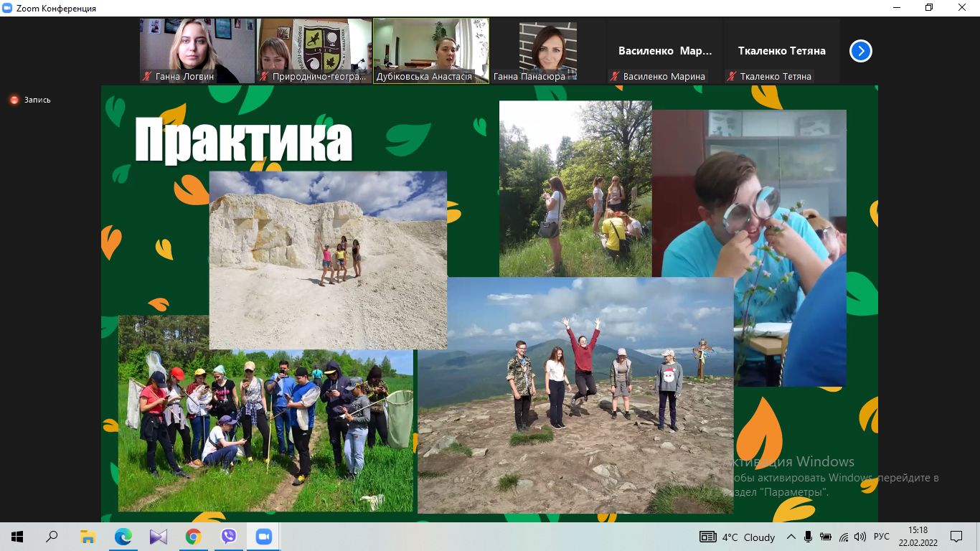Open Viber from the taskbar
Screen dimensions: 980x551
(229, 537)
